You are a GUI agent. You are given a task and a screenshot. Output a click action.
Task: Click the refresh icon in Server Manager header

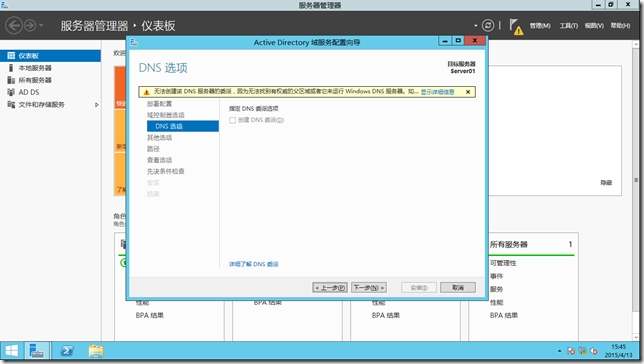[x=488, y=25]
